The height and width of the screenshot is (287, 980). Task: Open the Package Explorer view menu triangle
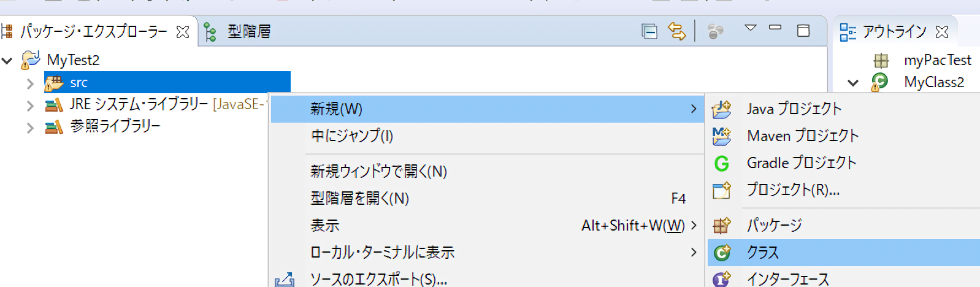(x=750, y=28)
